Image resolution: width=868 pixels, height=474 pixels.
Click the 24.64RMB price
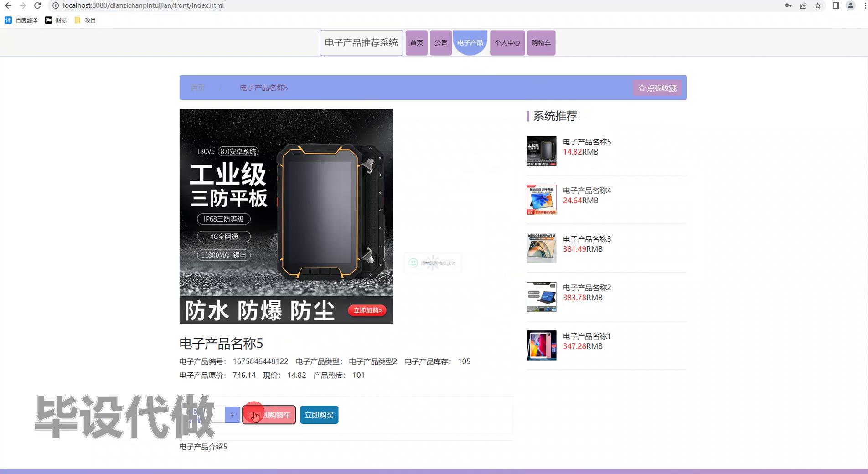click(580, 201)
